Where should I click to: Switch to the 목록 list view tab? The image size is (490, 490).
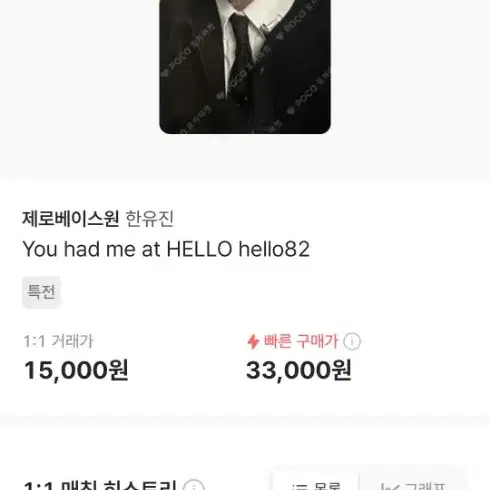click(316, 481)
